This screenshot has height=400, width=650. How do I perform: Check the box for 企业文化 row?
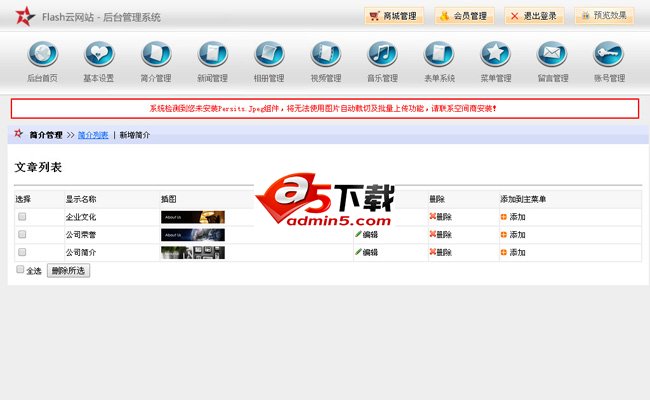[22, 216]
